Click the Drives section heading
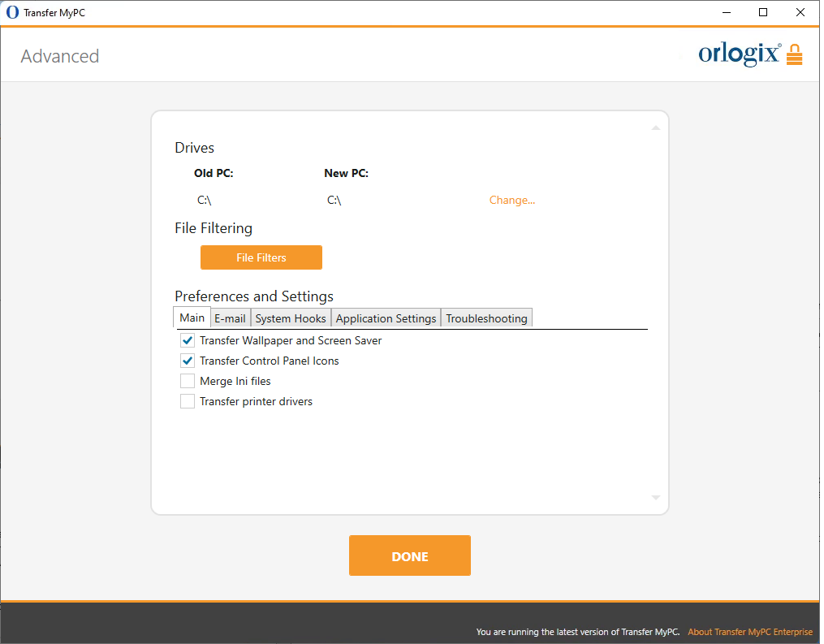The image size is (824, 644). click(195, 148)
